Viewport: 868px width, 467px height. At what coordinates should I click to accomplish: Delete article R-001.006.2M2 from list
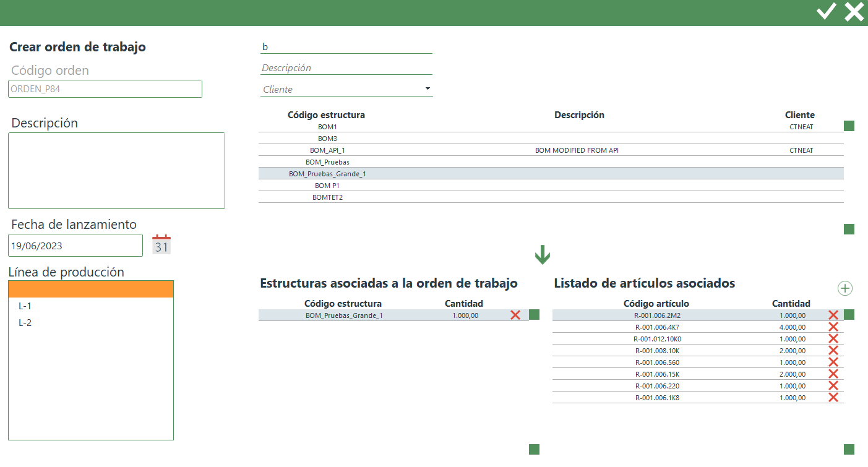coord(833,315)
